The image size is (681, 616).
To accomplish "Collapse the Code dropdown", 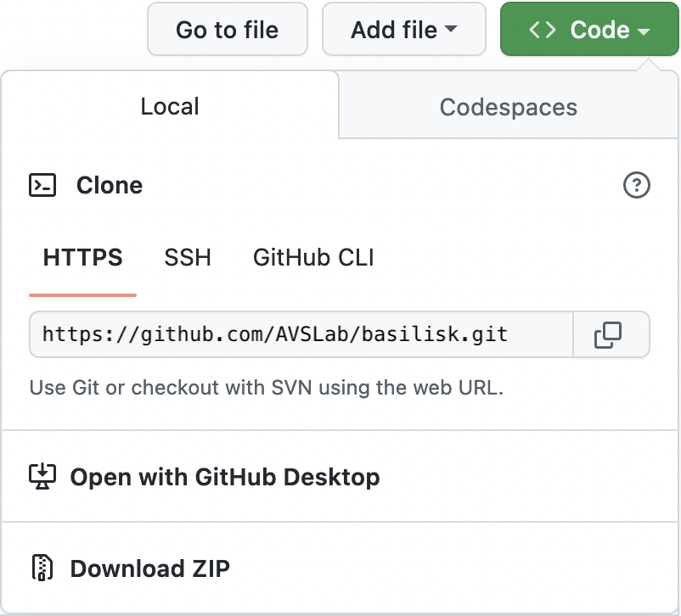I will coord(589,29).
